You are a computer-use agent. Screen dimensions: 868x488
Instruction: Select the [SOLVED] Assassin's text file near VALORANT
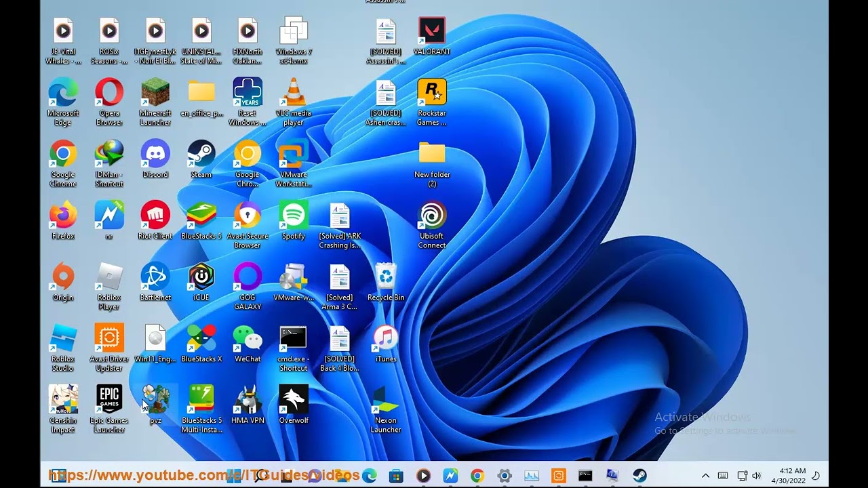click(386, 41)
